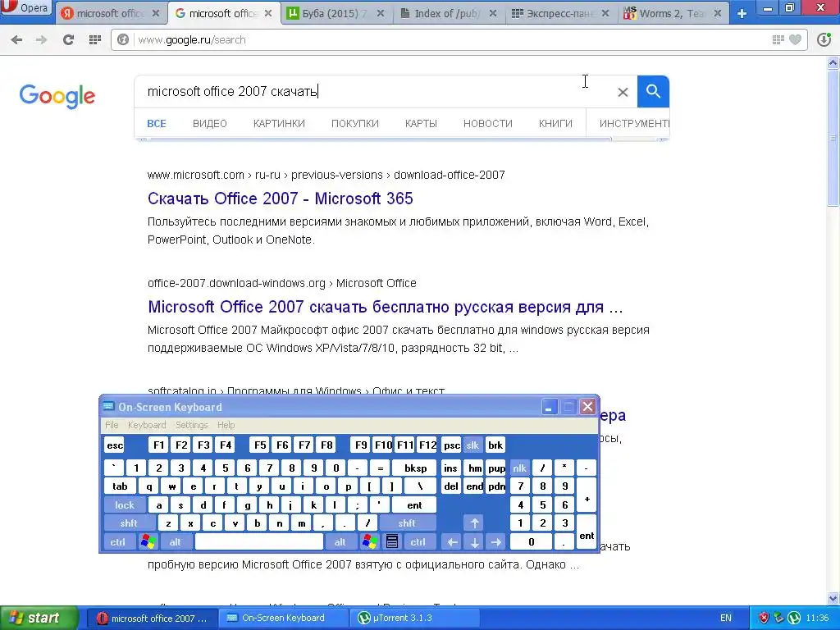Close the Буба (2015) tab

tap(381, 13)
